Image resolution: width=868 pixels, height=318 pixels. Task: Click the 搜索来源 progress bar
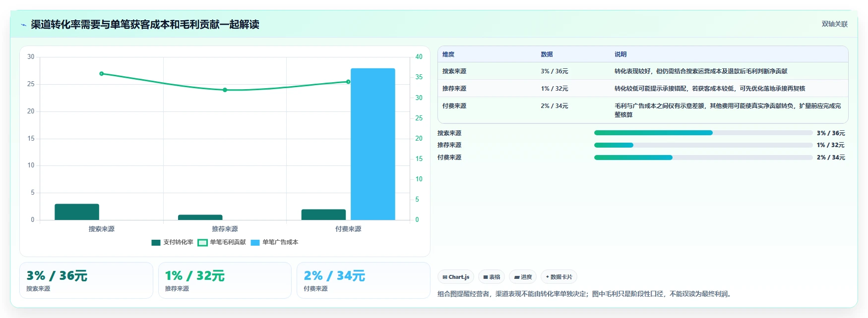click(703, 133)
